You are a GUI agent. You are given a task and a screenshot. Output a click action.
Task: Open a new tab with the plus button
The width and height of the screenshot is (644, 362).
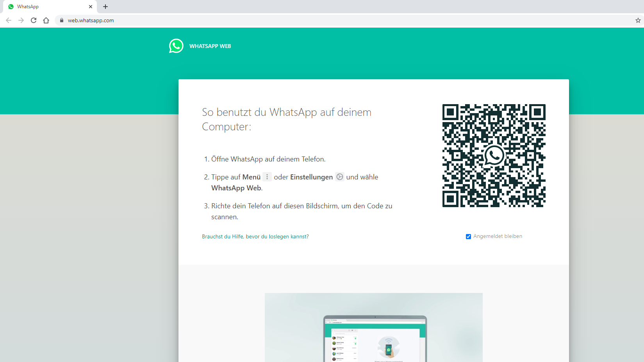pos(105,7)
